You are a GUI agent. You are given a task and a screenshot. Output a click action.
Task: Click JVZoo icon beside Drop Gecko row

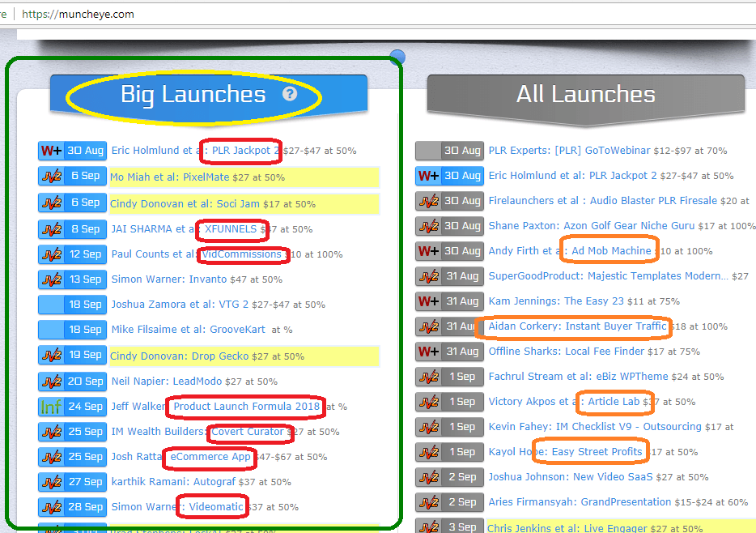(x=51, y=355)
